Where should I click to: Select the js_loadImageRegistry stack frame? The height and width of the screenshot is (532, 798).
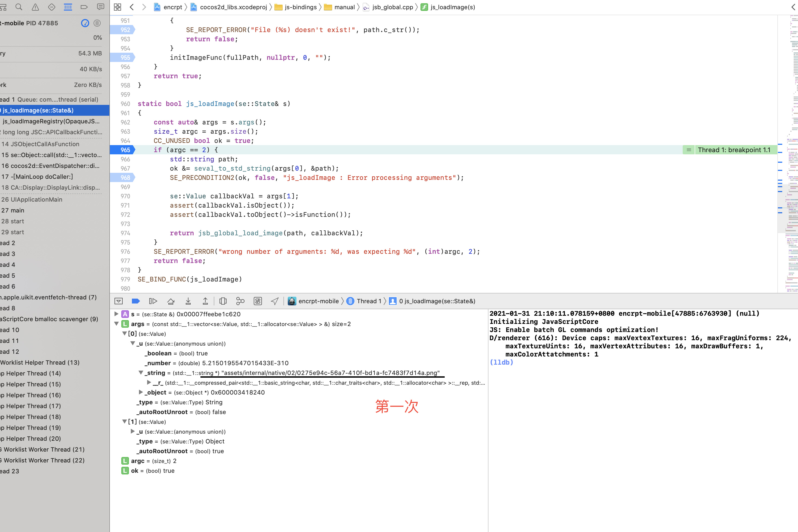(x=51, y=121)
